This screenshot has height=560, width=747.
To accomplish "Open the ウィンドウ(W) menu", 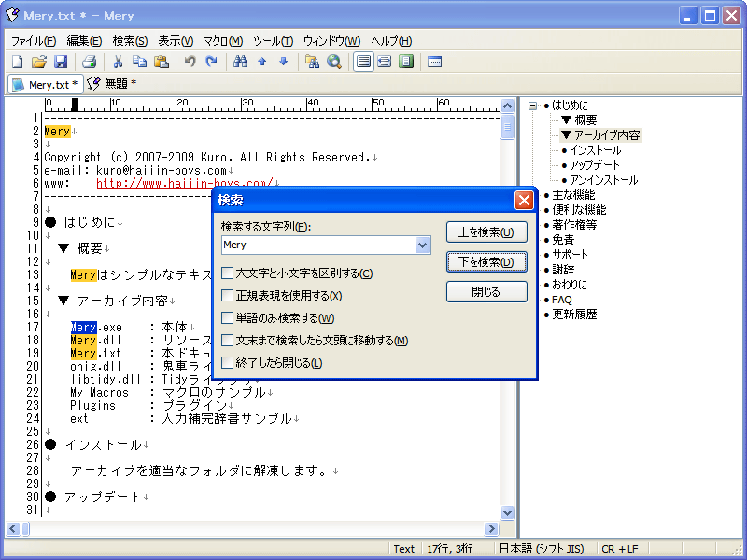I will pyautogui.click(x=331, y=41).
